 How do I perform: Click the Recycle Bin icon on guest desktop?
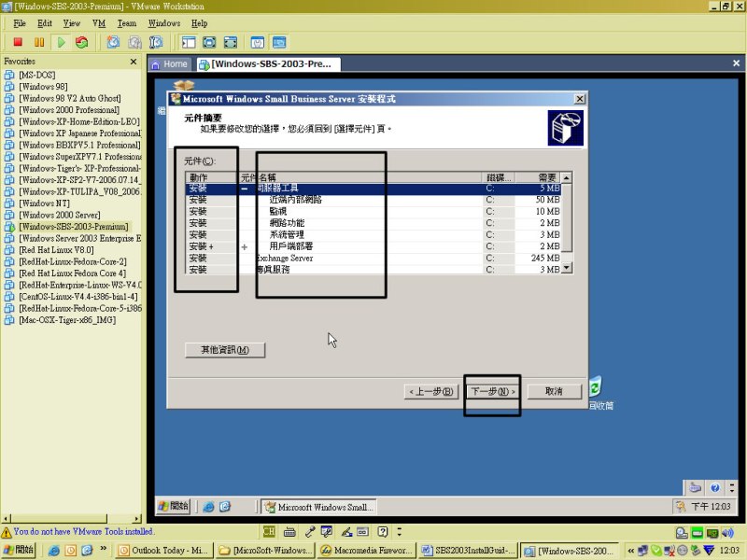point(596,386)
